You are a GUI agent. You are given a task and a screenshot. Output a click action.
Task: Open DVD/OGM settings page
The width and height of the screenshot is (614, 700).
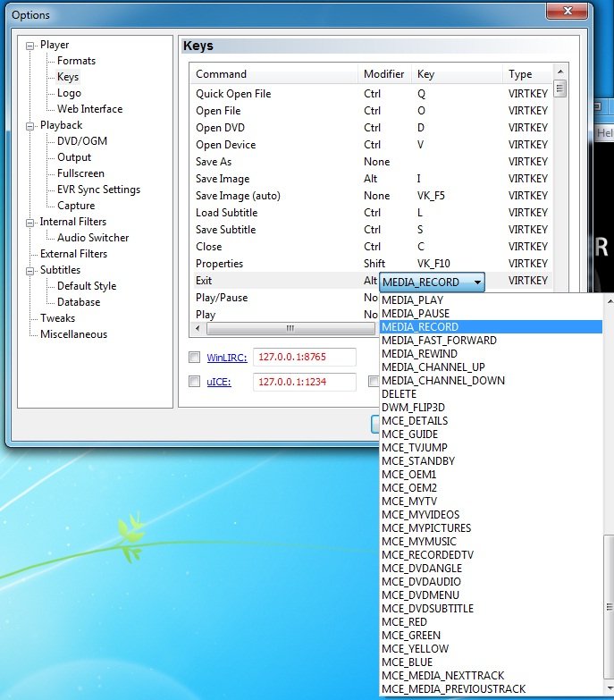82,141
